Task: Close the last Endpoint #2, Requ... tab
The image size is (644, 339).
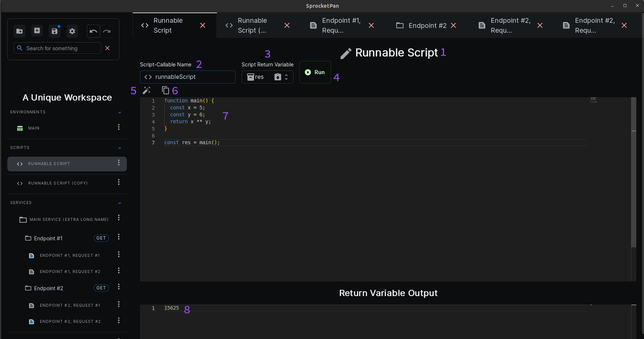Action: click(x=624, y=25)
